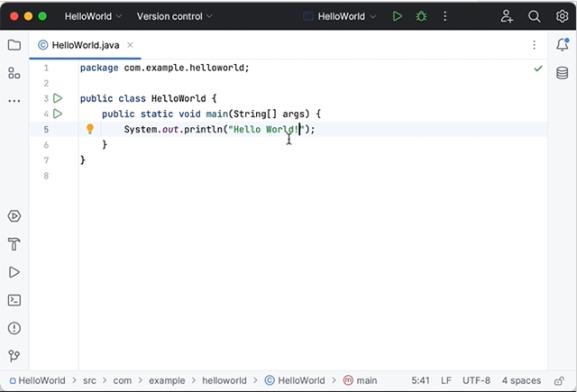Open the Notifications bell icon
This screenshot has width=577, height=392.
(563, 45)
